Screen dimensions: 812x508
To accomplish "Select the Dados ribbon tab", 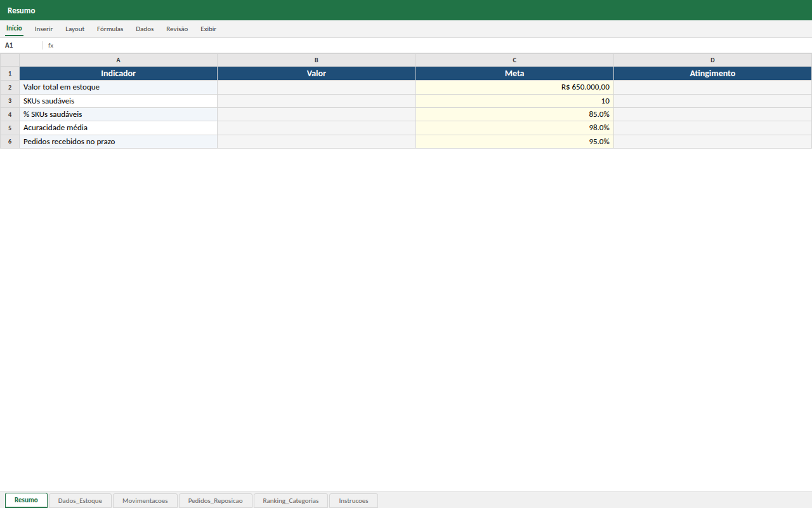I will [x=145, y=29].
